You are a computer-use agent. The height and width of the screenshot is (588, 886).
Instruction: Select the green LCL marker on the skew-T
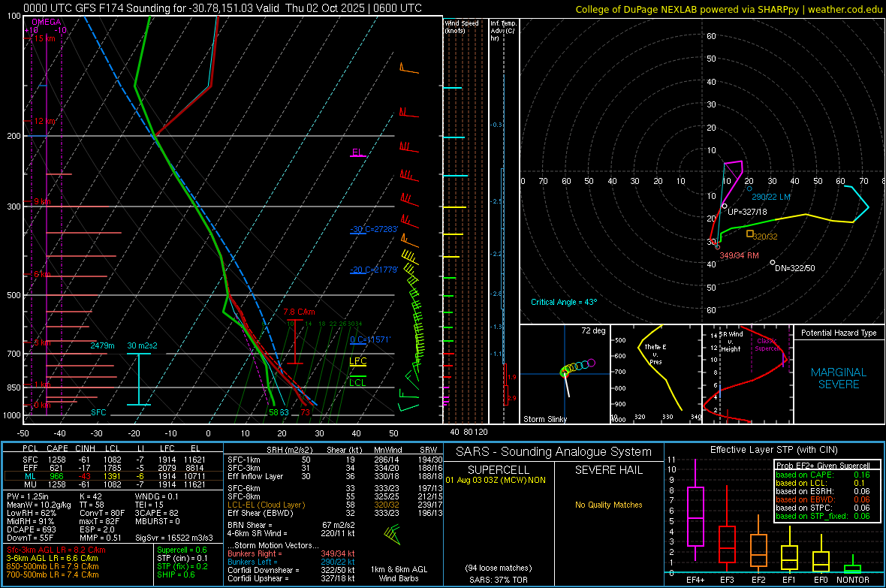click(x=357, y=382)
